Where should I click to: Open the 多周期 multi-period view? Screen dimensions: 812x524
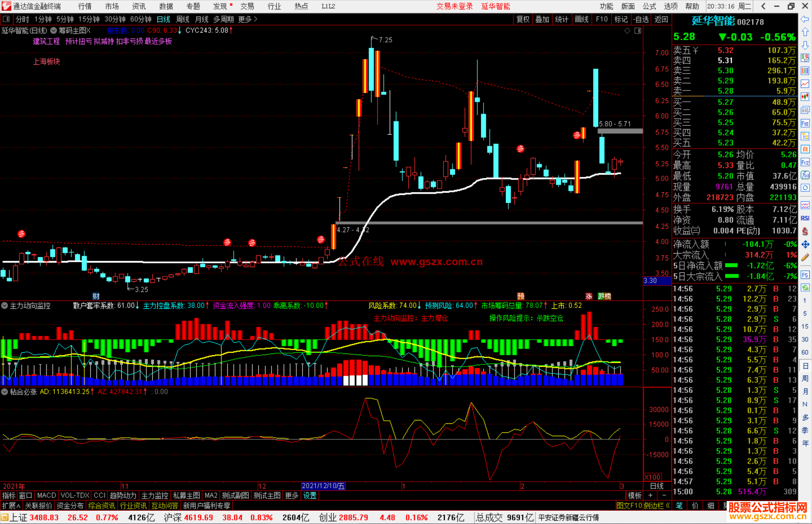223,19
